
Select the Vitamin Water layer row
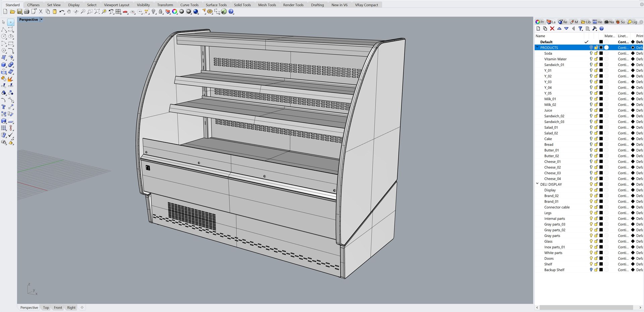[589, 59]
